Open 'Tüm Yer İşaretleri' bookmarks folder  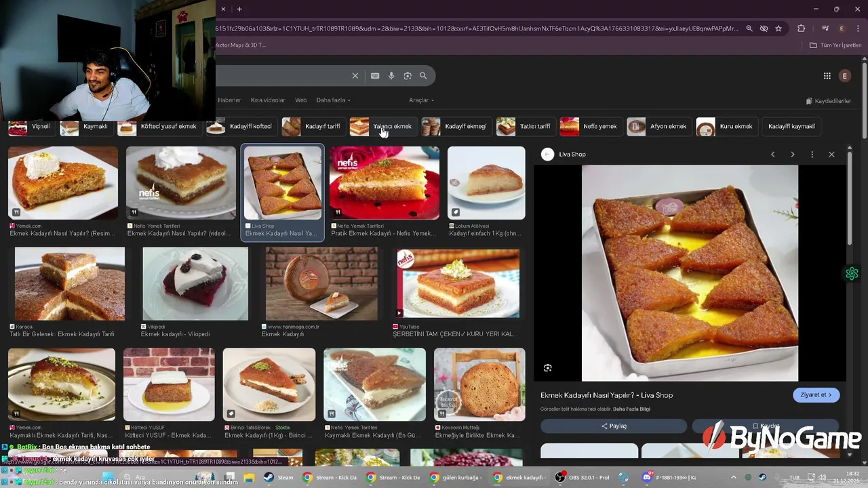point(835,45)
